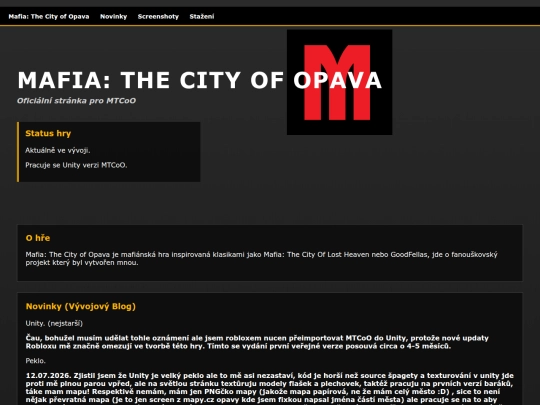The height and width of the screenshot is (405, 540).
Task: Open the Mafia: The City of Opava nav link
Action: (x=49, y=17)
